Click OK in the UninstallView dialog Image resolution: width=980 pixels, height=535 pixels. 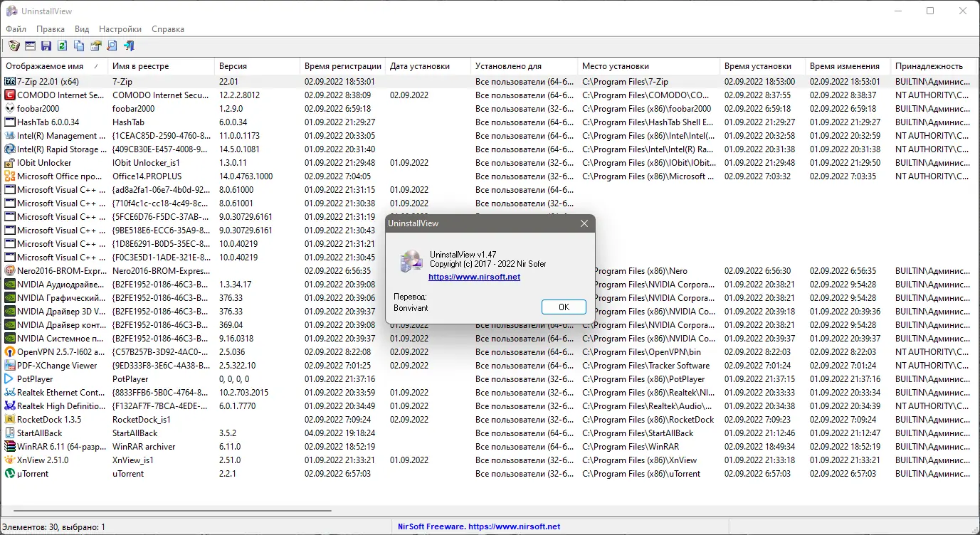coord(564,307)
